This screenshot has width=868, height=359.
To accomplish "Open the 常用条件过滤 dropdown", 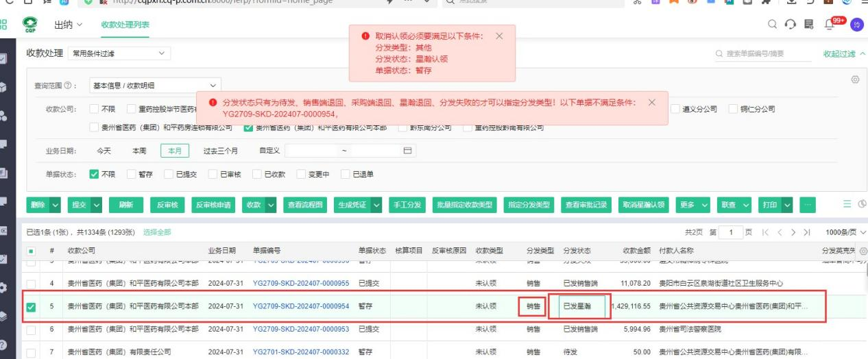I will [120, 53].
